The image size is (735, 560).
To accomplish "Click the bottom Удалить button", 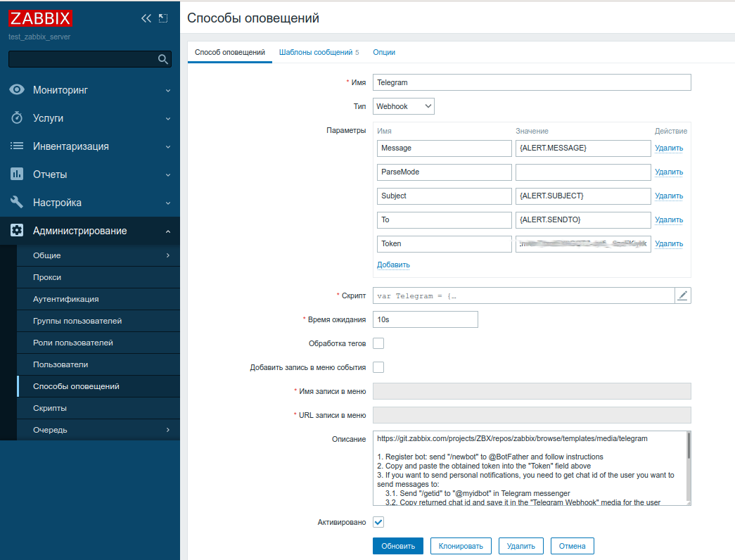I will tap(520, 546).
